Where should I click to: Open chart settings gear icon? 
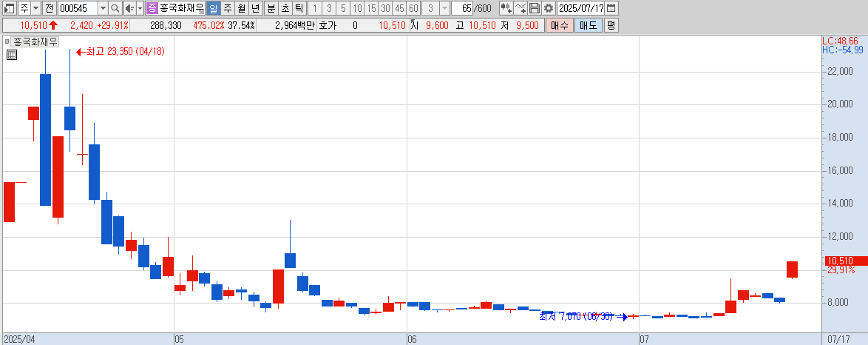click(x=548, y=8)
